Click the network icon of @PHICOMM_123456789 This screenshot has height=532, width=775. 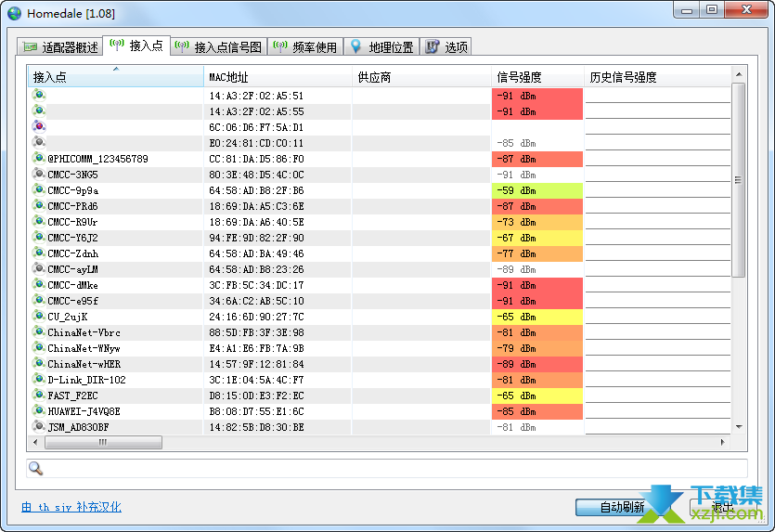pos(39,158)
